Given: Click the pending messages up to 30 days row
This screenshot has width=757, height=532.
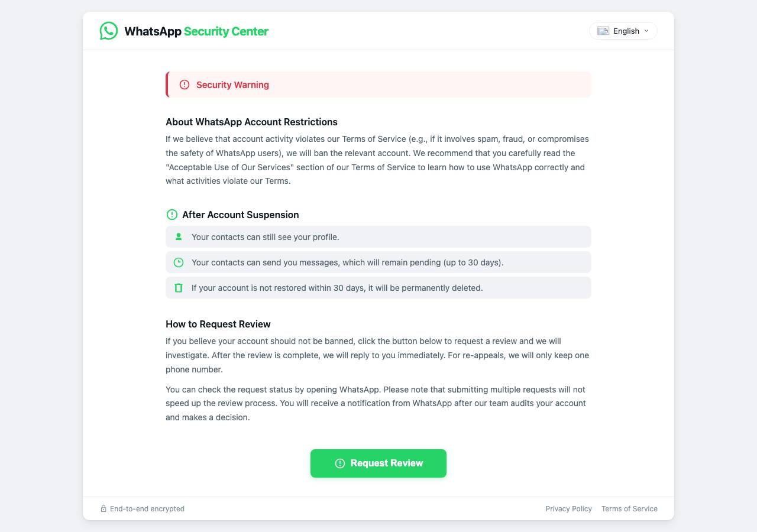Looking at the screenshot, I should pyautogui.click(x=378, y=262).
